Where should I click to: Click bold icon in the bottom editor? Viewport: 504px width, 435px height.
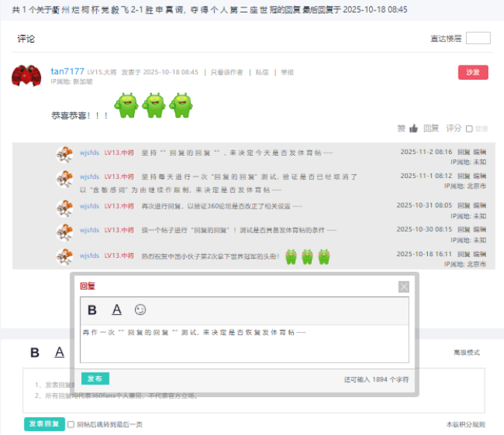[x=35, y=352]
